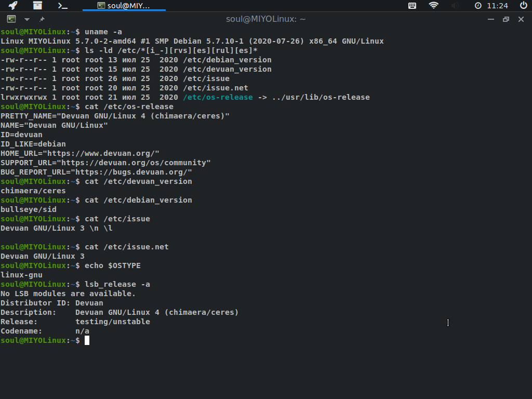Click the 'lsb_release -a' command
Viewport: 532px width, 399px height.
117,284
